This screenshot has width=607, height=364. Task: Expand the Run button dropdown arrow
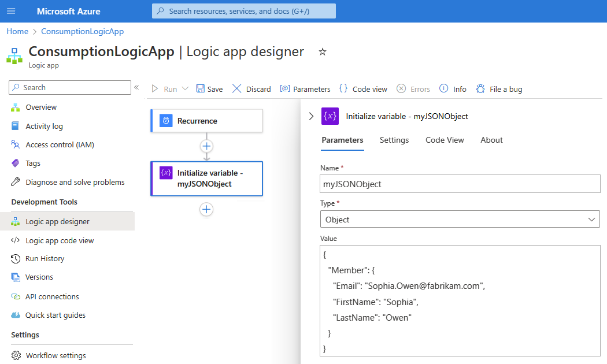click(x=185, y=89)
